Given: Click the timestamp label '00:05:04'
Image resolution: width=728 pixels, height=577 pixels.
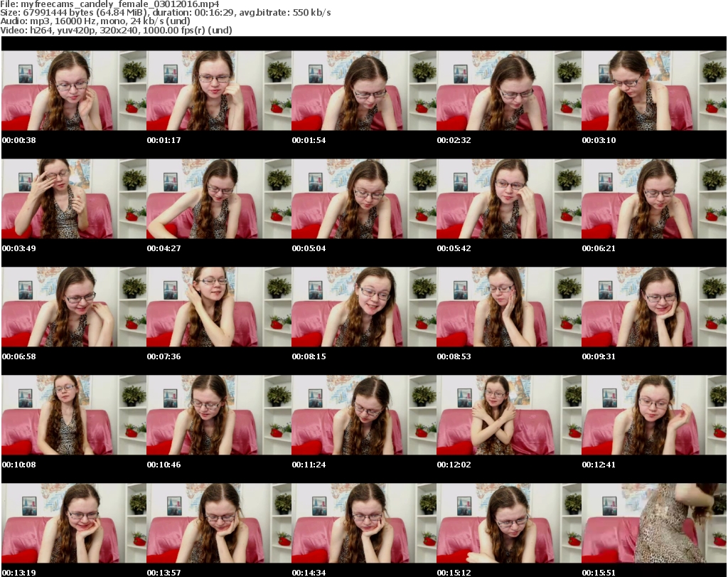Looking at the screenshot, I should (309, 248).
